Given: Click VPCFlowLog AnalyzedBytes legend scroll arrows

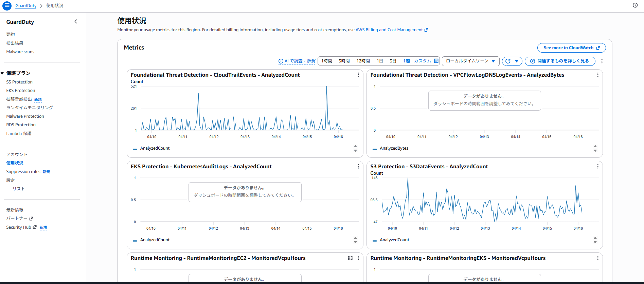Looking at the screenshot, I should tap(595, 148).
